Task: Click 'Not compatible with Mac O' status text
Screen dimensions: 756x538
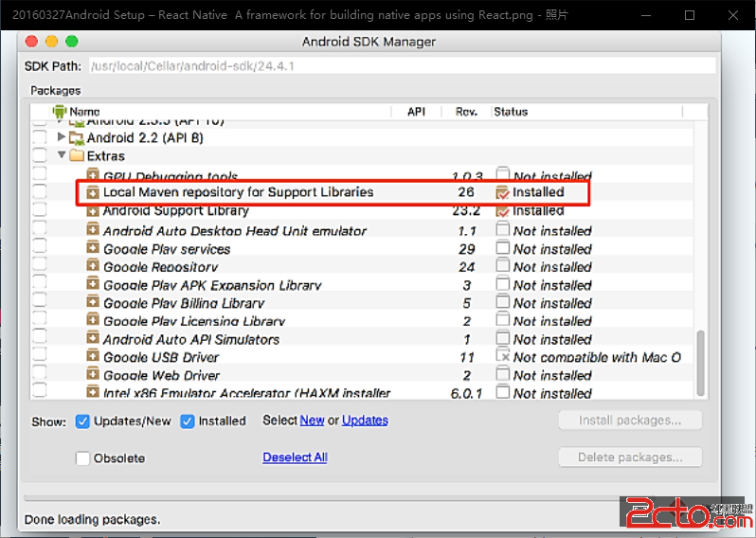Action: click(597, 357)
